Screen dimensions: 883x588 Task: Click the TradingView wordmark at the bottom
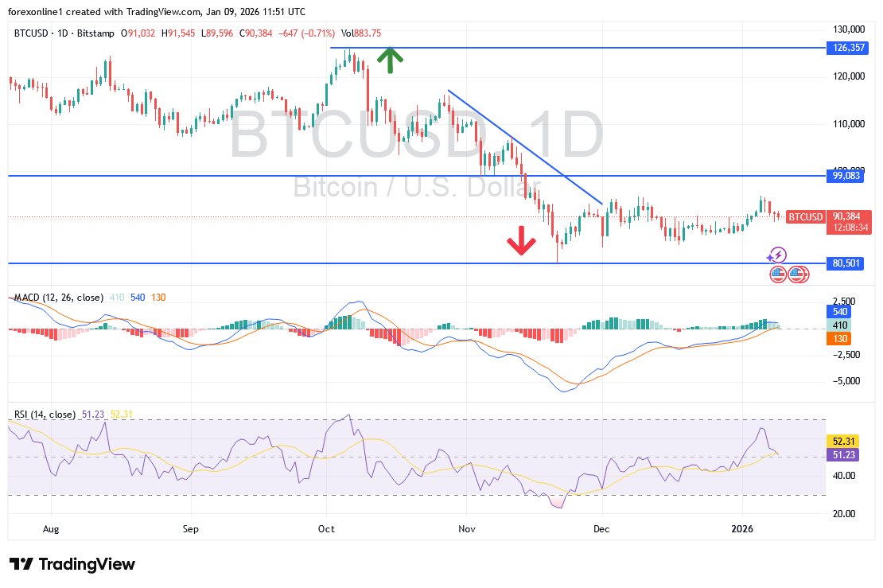(88, 564)
